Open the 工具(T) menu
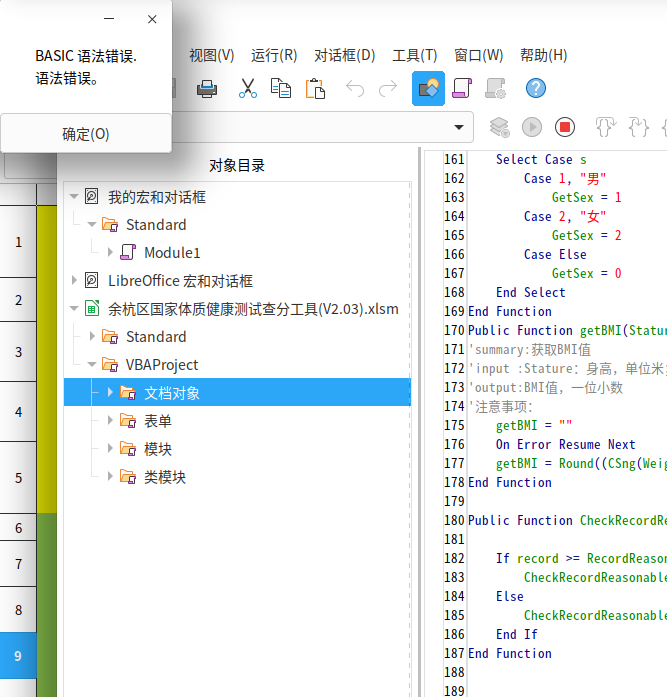 (414, 55)
